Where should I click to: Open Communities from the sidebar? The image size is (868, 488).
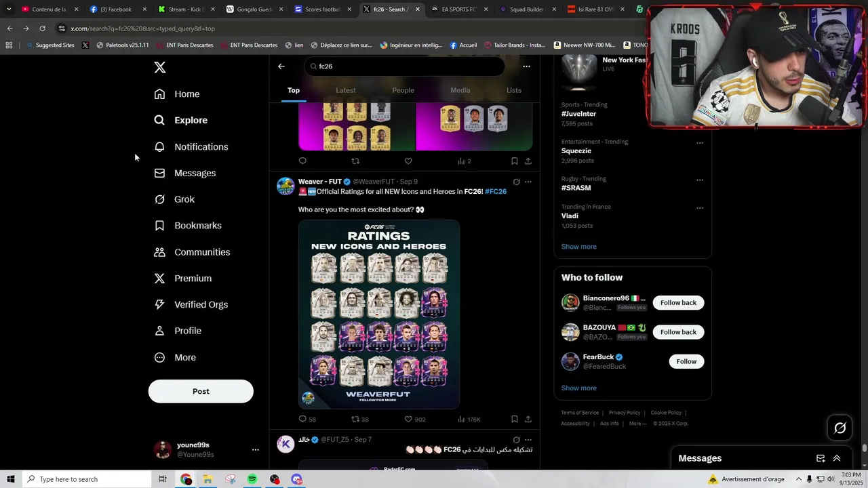tap(192, 252)
